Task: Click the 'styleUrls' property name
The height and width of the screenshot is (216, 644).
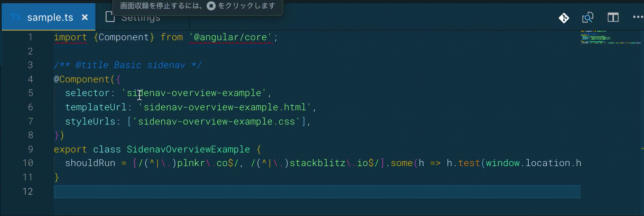Action: [x=90, y=121]
